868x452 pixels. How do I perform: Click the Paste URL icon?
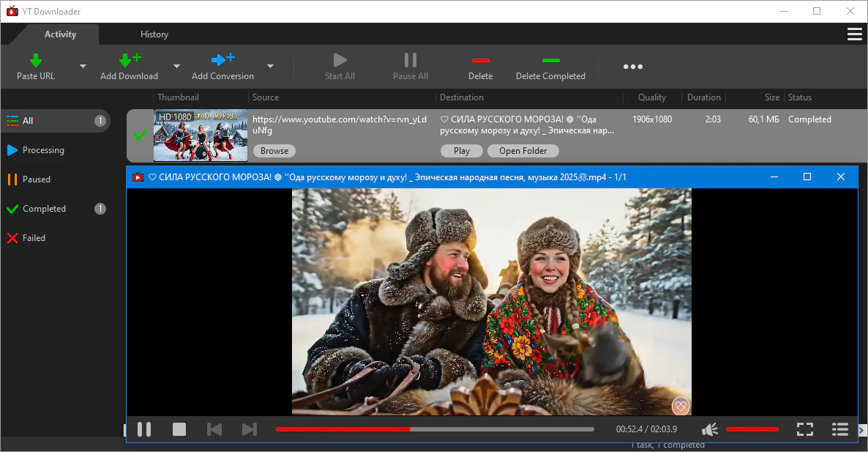[35, 60]
